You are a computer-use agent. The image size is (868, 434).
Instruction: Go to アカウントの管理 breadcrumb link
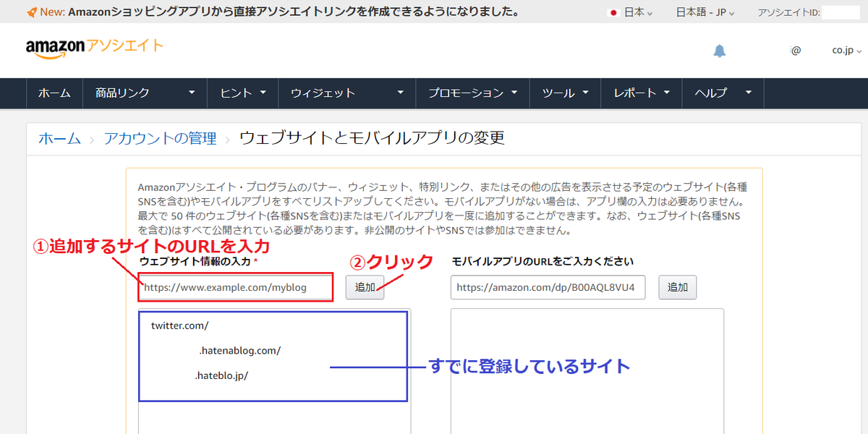[x=160, y=138]
